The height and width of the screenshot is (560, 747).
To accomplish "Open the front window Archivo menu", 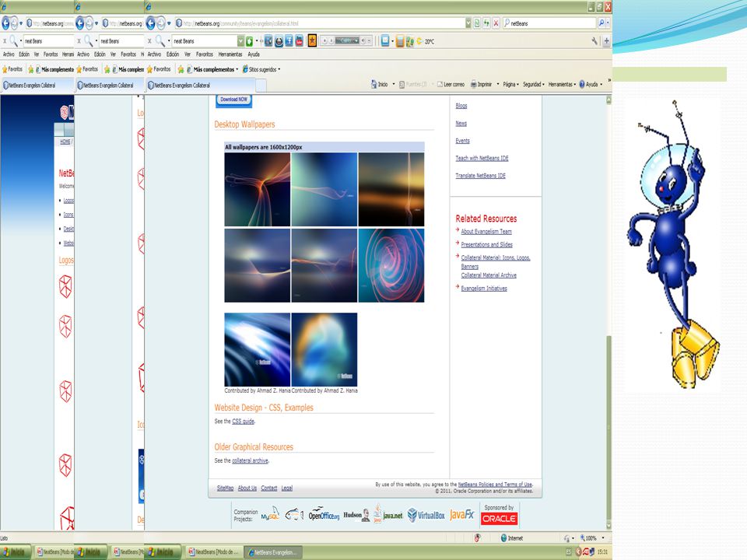I will (154, 54).
